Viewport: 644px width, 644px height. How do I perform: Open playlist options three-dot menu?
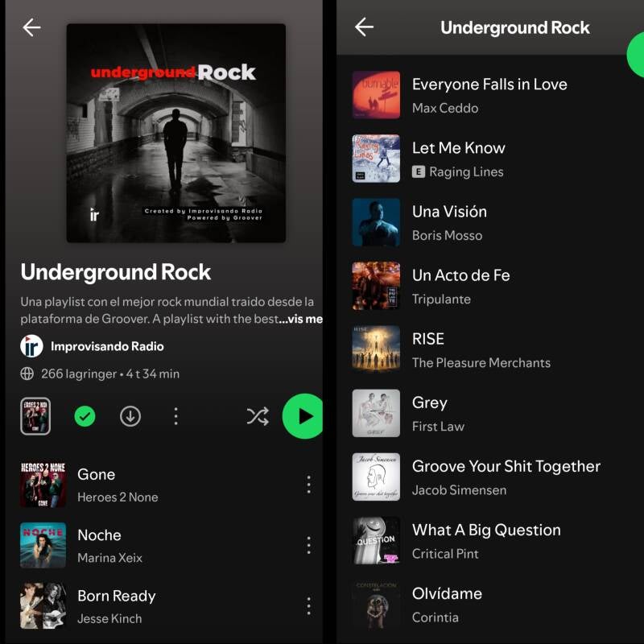coord(175,416)
